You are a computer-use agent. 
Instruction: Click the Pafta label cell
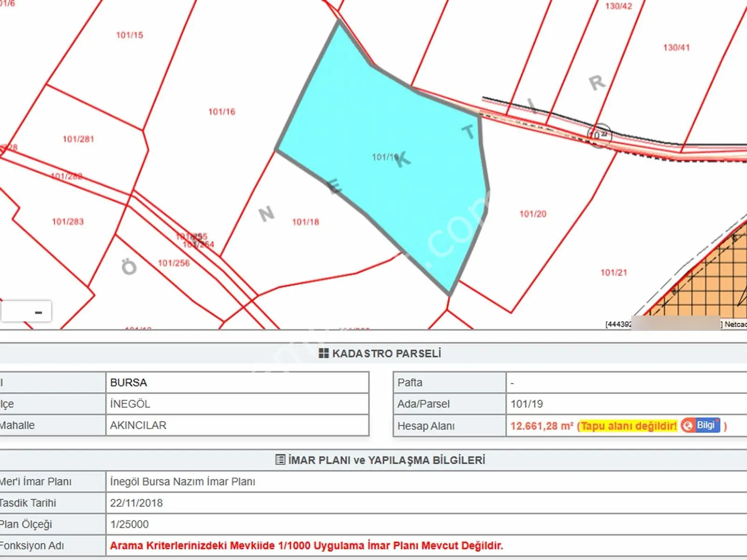pyautogui.click(x=450, y=383)
